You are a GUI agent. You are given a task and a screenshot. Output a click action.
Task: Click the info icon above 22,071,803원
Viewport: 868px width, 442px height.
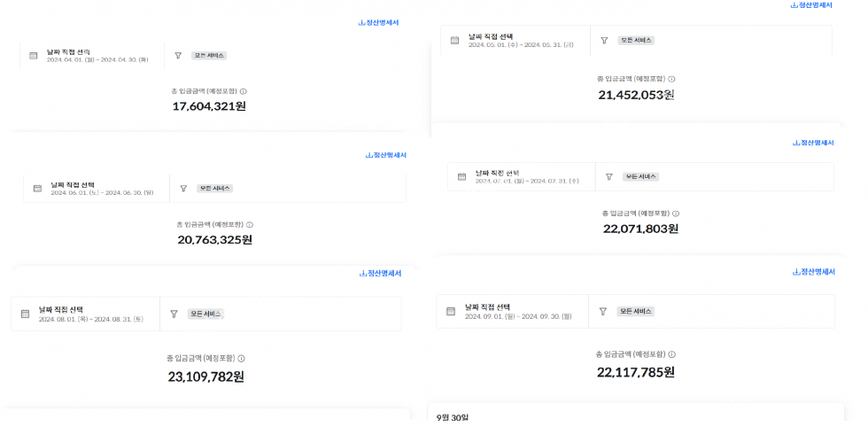click(x=676, y=213)
